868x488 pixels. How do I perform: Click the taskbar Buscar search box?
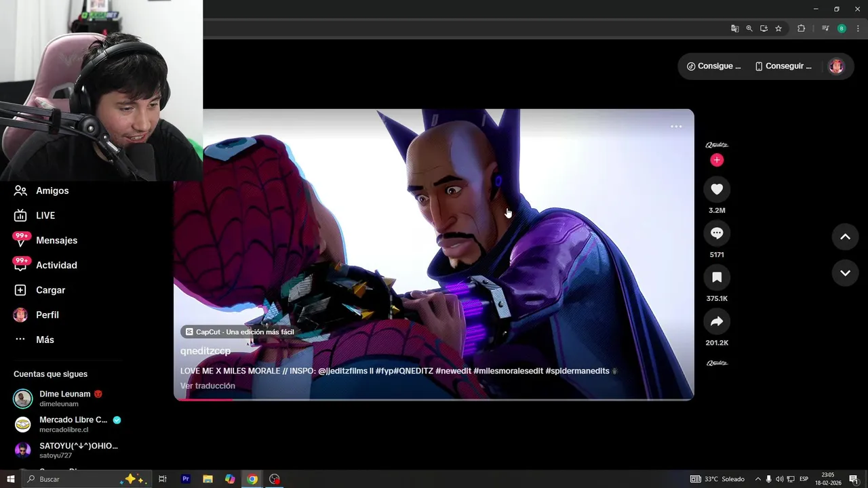85,479
